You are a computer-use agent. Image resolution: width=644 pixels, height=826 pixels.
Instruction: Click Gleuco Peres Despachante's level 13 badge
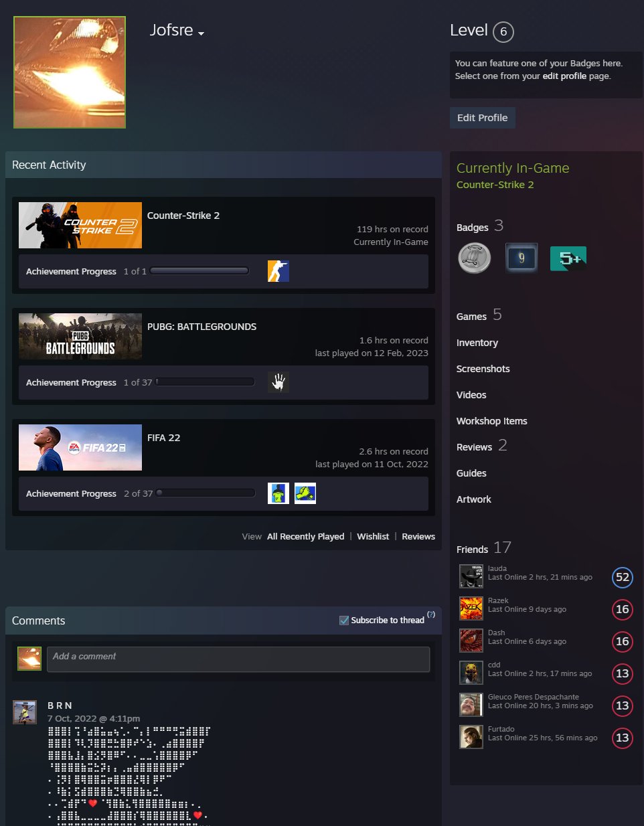point(623,706)
